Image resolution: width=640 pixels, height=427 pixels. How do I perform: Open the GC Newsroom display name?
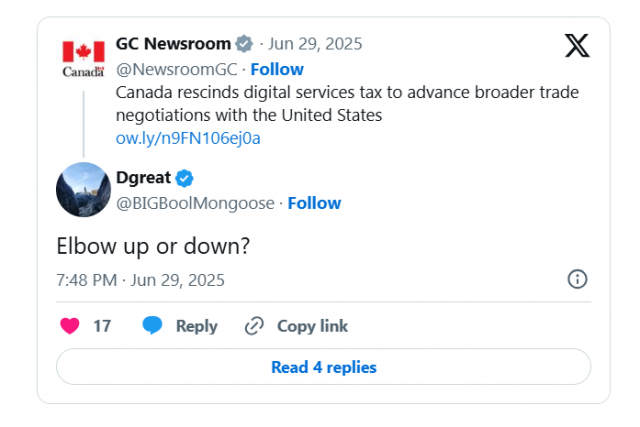[173, 44]
